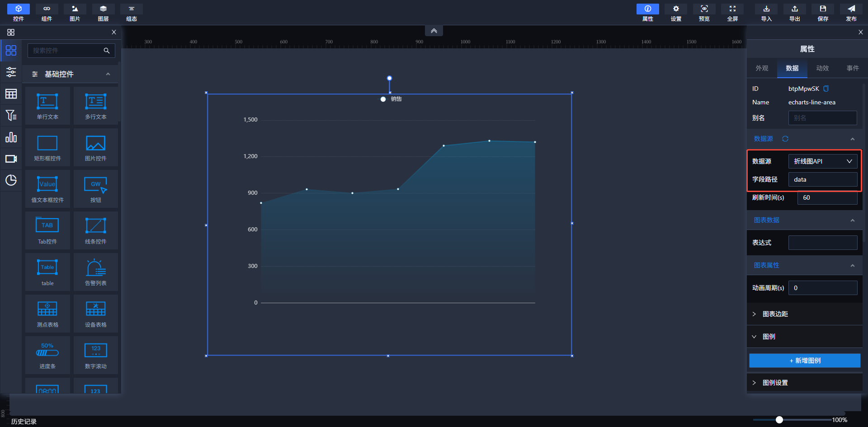Refresh the 数据源 with refresh icon

(x=785, y=139)
